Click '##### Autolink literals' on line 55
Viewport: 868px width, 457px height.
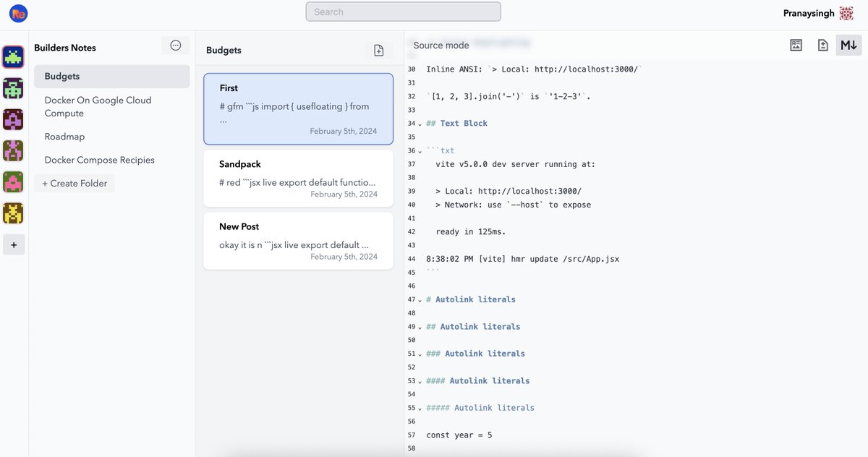(480, 408)
